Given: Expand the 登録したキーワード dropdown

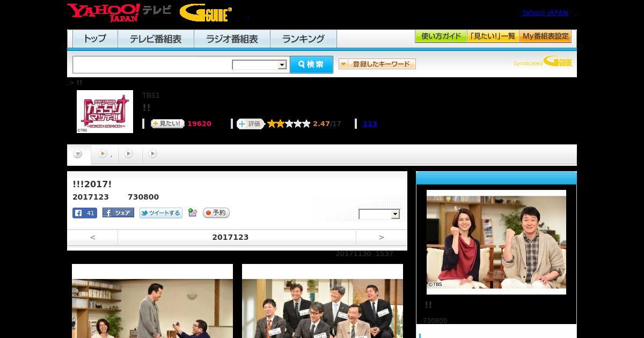Looking at the screenshot, I should (x=377, y=64).
